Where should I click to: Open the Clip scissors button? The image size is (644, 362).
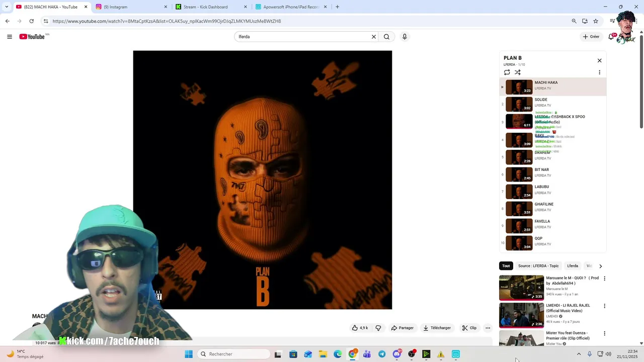click(469, 328)
